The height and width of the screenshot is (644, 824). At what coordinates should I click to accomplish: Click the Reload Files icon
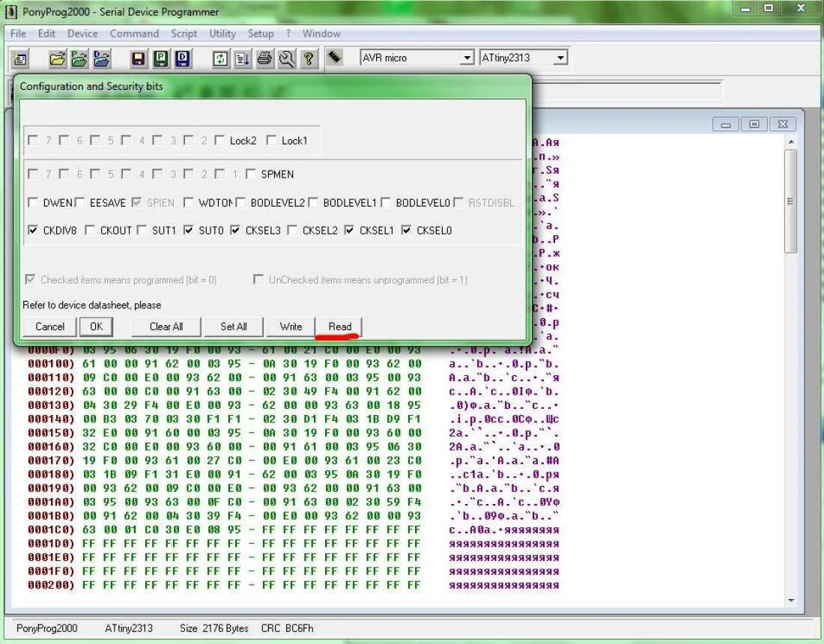220,58
